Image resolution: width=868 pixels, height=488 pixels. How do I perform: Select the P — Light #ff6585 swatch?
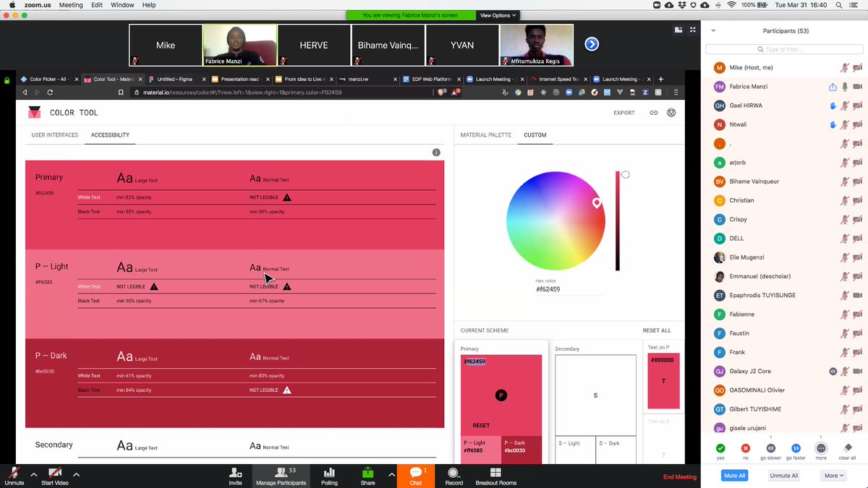point(480,450)
